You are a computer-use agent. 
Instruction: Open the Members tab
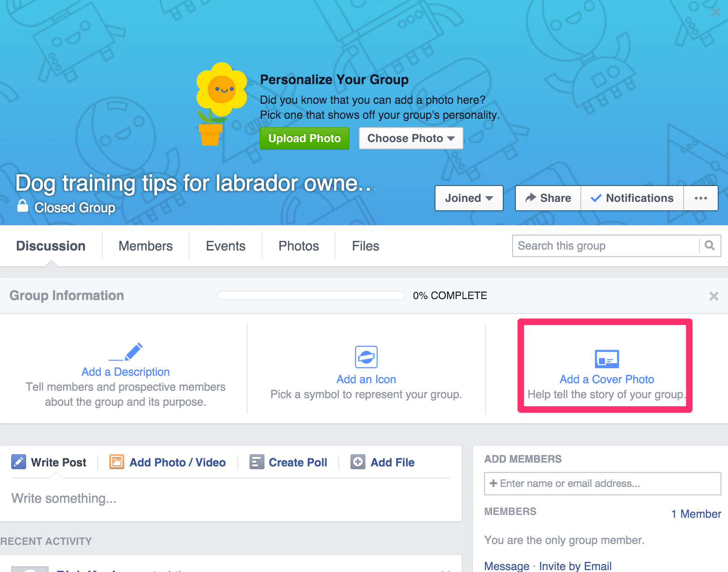(x=146, y=246)
